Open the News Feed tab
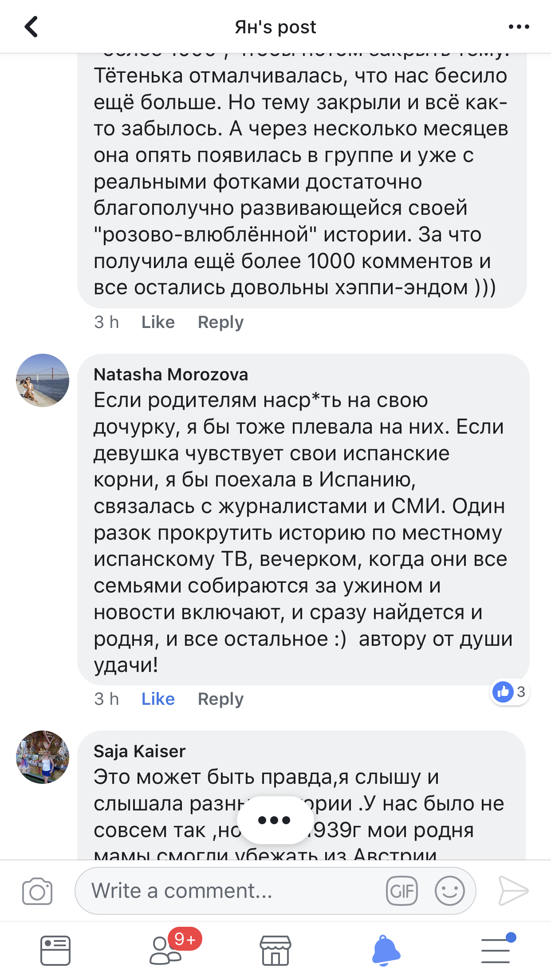 click(x=55, y=951)
